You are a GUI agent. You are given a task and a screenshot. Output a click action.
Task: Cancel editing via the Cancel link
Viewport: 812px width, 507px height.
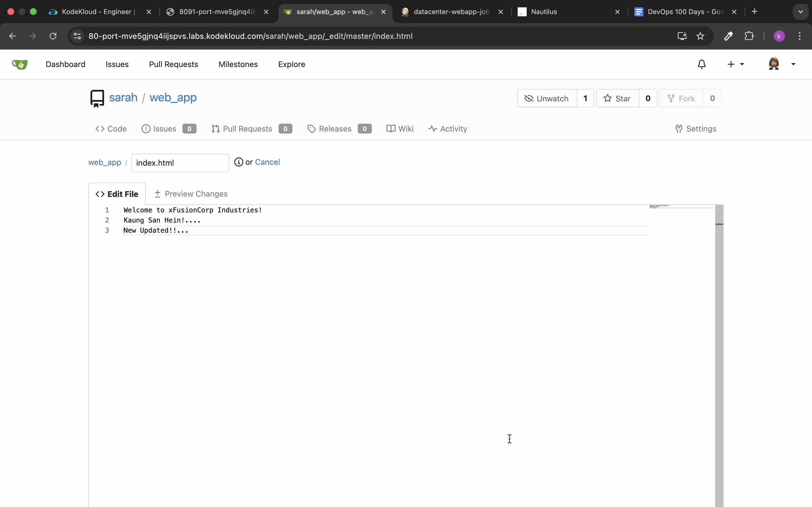(x=267, y=162)
